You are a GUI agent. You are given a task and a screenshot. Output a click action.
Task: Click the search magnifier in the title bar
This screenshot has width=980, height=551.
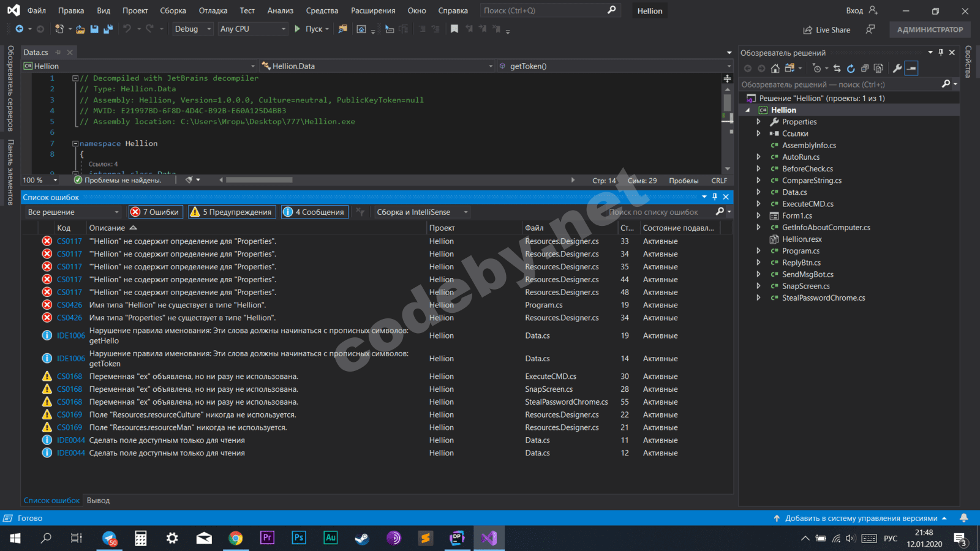click(x=611, y=10)
